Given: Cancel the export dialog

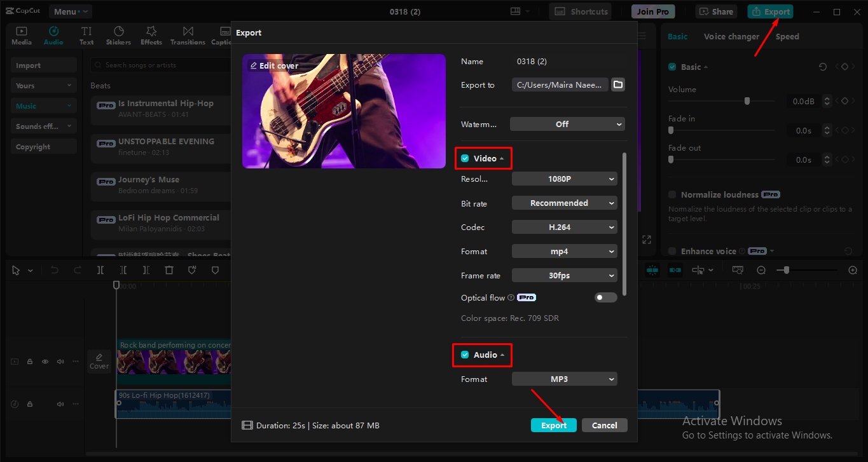Looking at the screenshot, I should [x=604, y=425].
